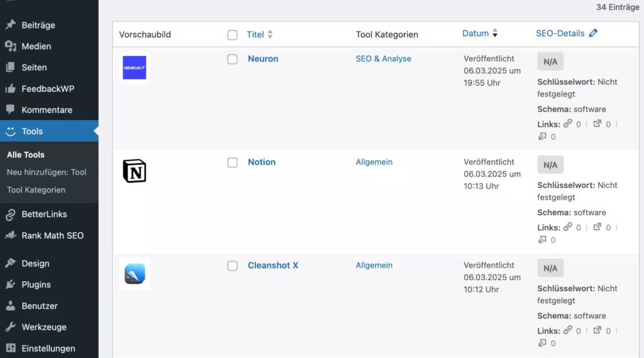
Task: Sort the list by the Titel column arrows
Action: point(270,35)
